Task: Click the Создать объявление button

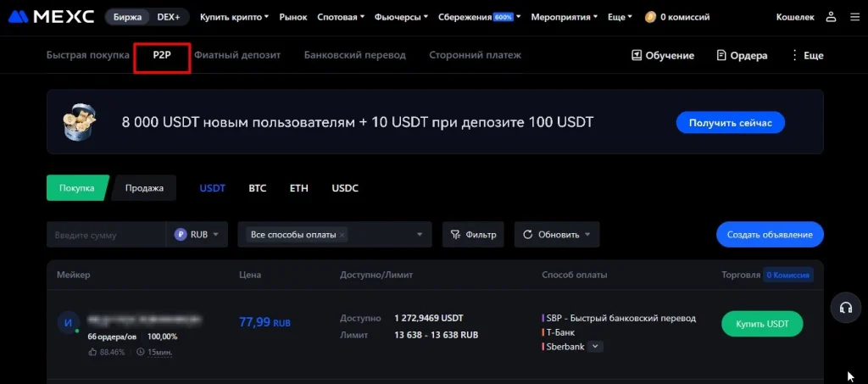Action: 770,235
